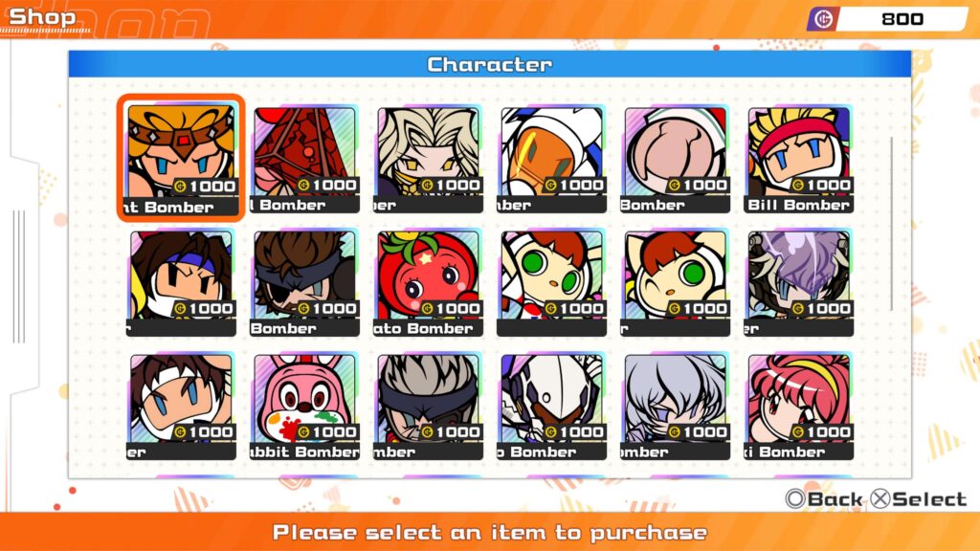Click the Back circle button prompt
The height and width of the screenshot is (551, 980).
[824, 499]
